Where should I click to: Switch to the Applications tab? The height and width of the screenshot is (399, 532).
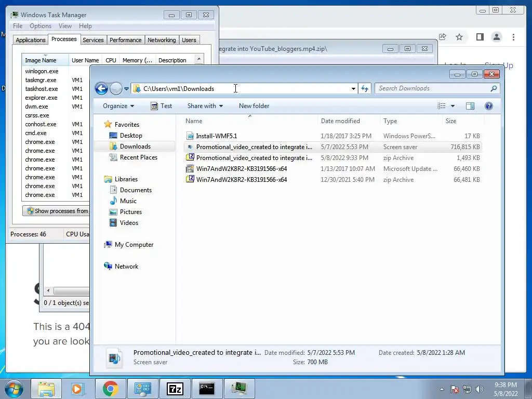click(31, 40)
